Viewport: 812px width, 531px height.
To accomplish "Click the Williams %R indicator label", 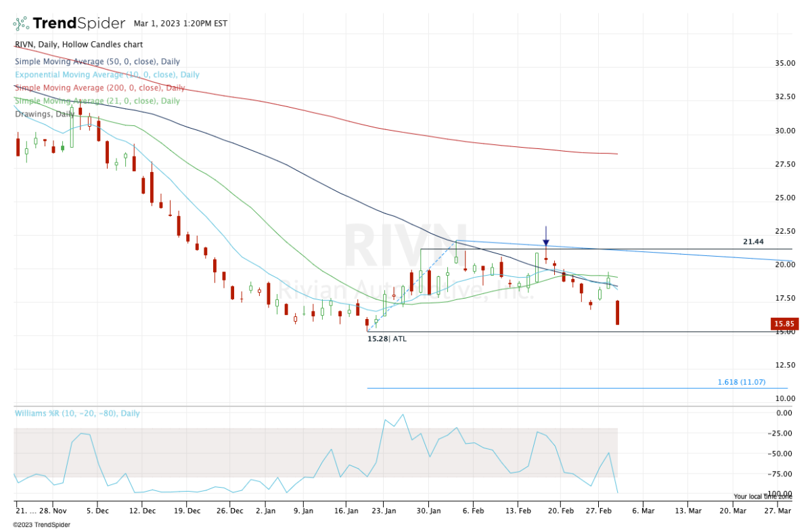I will point(77,413).
